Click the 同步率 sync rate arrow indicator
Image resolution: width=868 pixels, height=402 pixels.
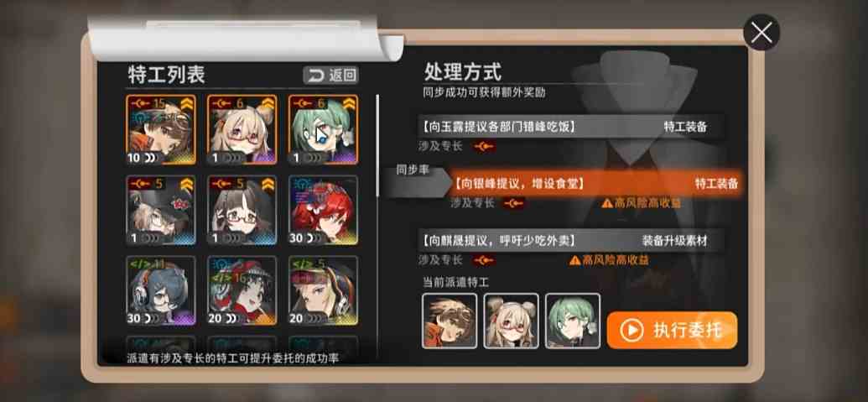419,181
